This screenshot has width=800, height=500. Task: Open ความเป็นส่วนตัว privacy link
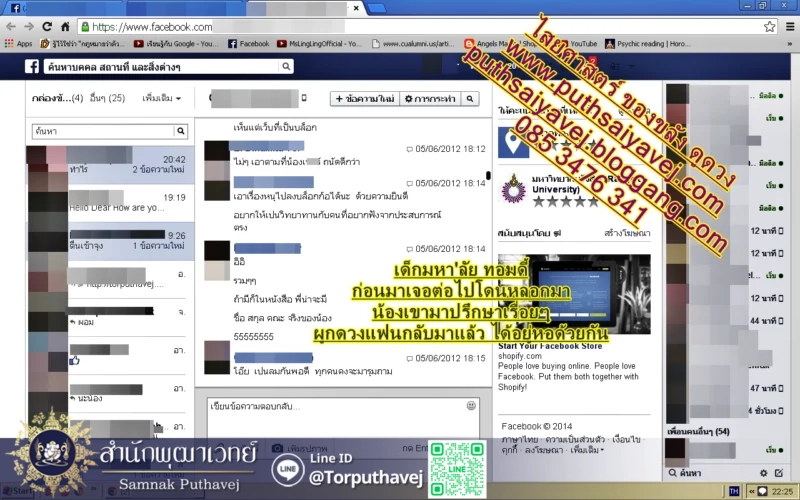(575, 439)
